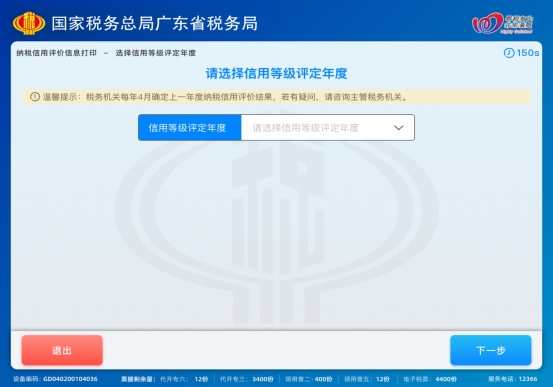Click the blue 下一步 button

(x=491, y=350)
